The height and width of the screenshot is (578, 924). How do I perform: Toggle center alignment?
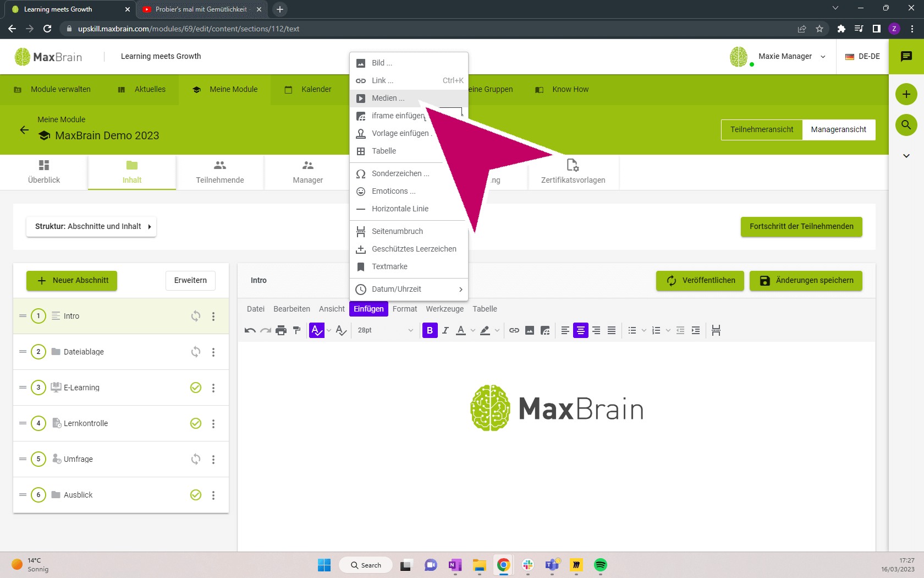[581, 330]
